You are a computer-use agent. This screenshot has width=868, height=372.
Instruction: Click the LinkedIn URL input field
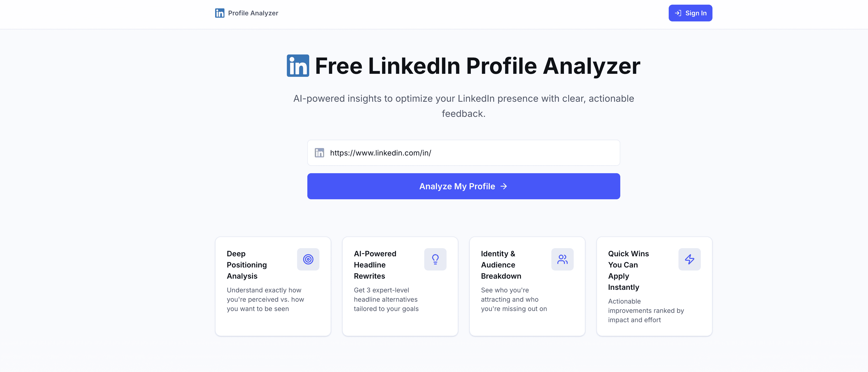[463, 153]
